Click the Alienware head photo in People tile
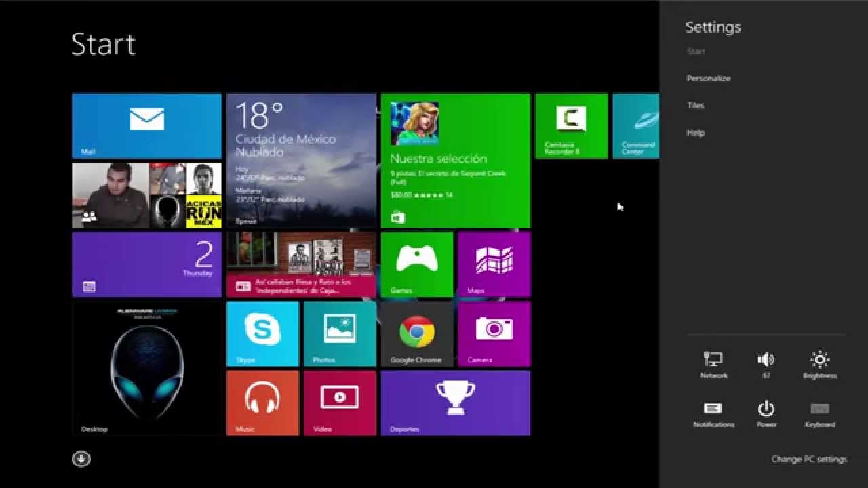 click(x=166, y=211)
